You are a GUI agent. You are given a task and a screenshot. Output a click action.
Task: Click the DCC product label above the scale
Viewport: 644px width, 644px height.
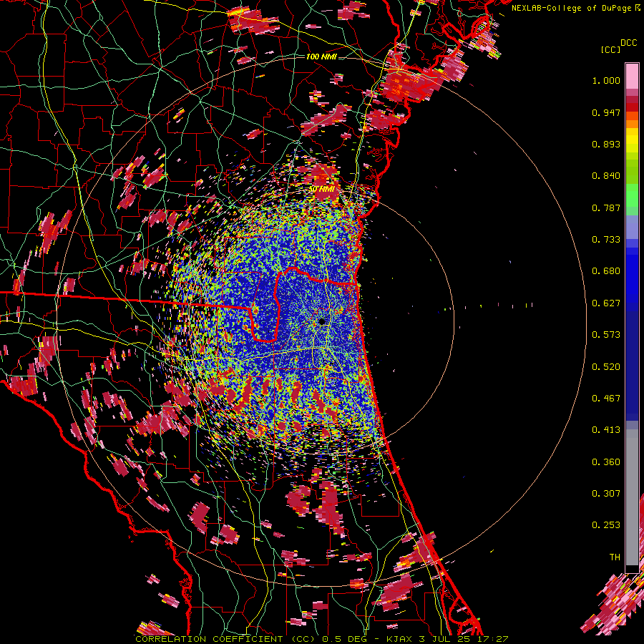(x=629, y=43)
